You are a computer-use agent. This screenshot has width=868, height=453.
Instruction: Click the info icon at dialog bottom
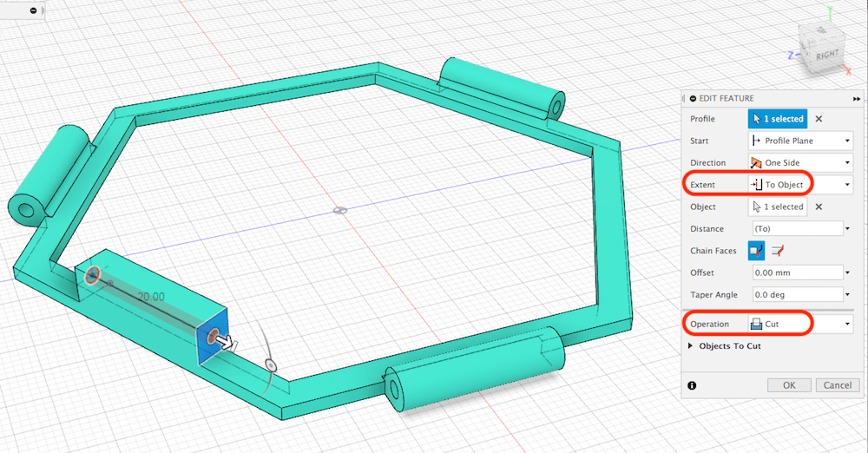pyautogui.click(x=693, y=384)
